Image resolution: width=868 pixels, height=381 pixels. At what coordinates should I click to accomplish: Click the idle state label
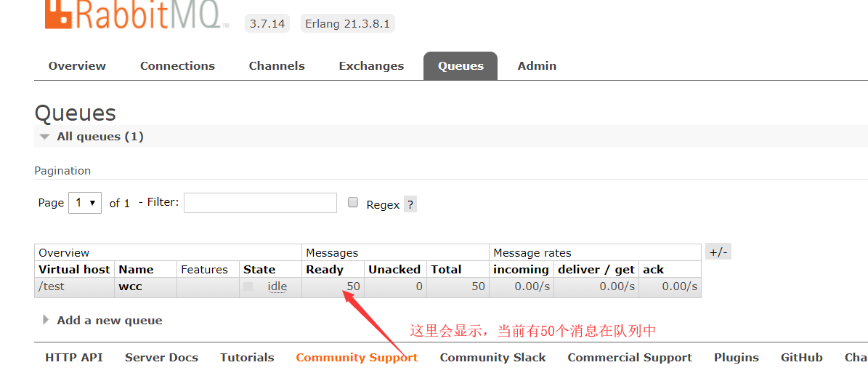(277, 287)
